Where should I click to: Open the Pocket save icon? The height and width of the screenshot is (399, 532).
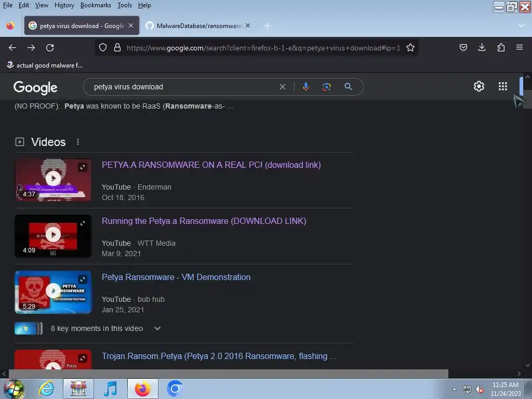[x=463, y=47]
